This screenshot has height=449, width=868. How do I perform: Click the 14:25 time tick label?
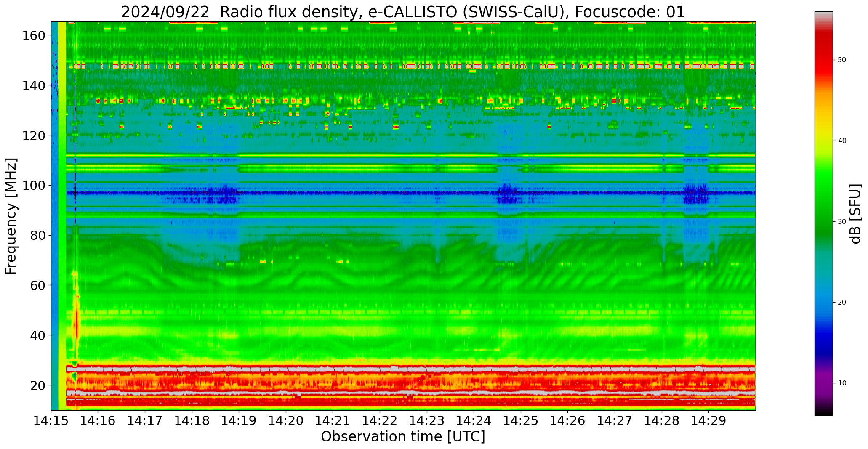click(x=521, y=420)
